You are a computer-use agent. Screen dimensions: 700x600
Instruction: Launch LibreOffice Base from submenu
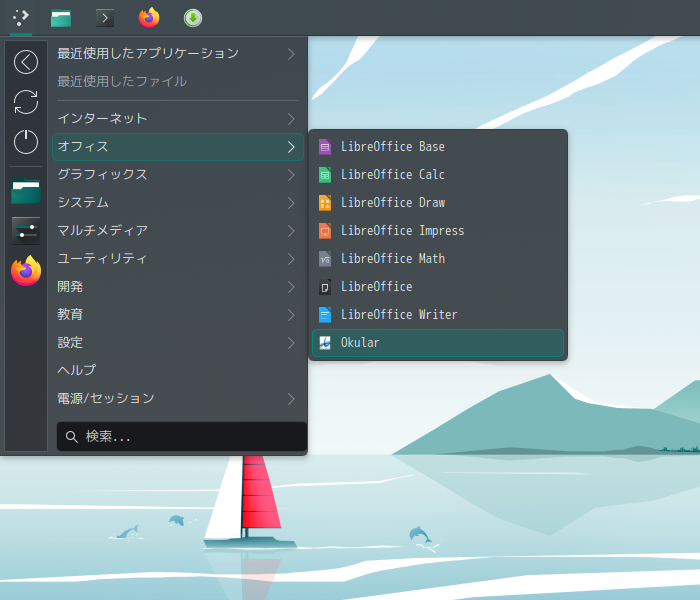[438, 147]
